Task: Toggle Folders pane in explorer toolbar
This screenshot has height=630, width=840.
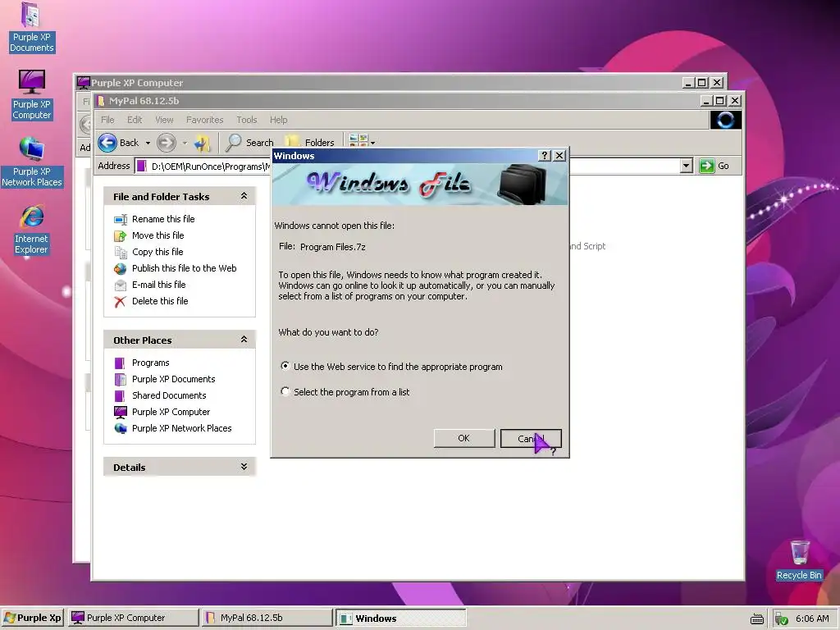Action: click(x=310, y=143)
